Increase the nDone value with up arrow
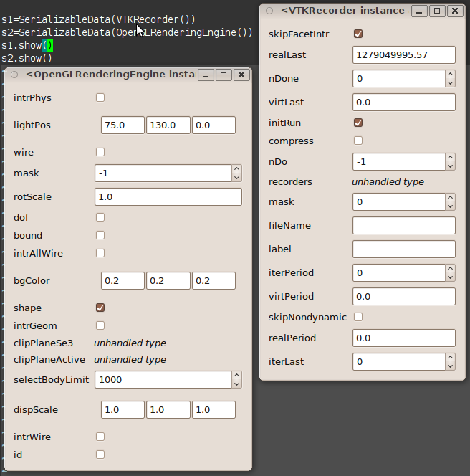The image size is (470, 476). 450,75
